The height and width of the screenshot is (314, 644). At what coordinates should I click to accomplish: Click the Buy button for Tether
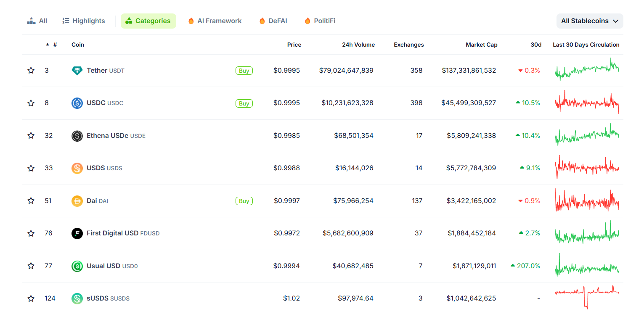point(244,71)
